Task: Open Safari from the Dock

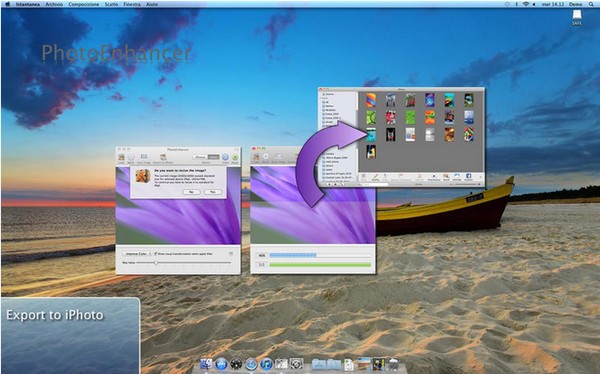Action: pyautogui.click(x=251, y=363)
